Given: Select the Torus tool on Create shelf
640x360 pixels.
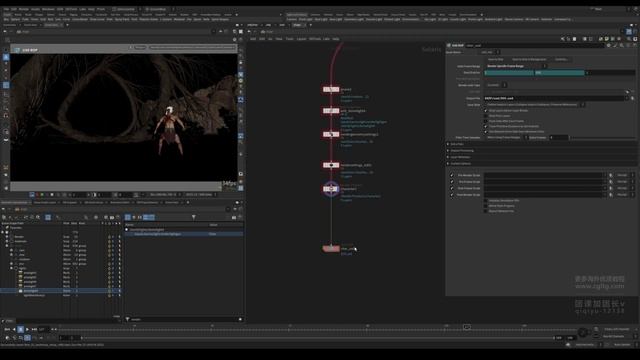Looking at the screenshot, I should (x=35, y=19).
